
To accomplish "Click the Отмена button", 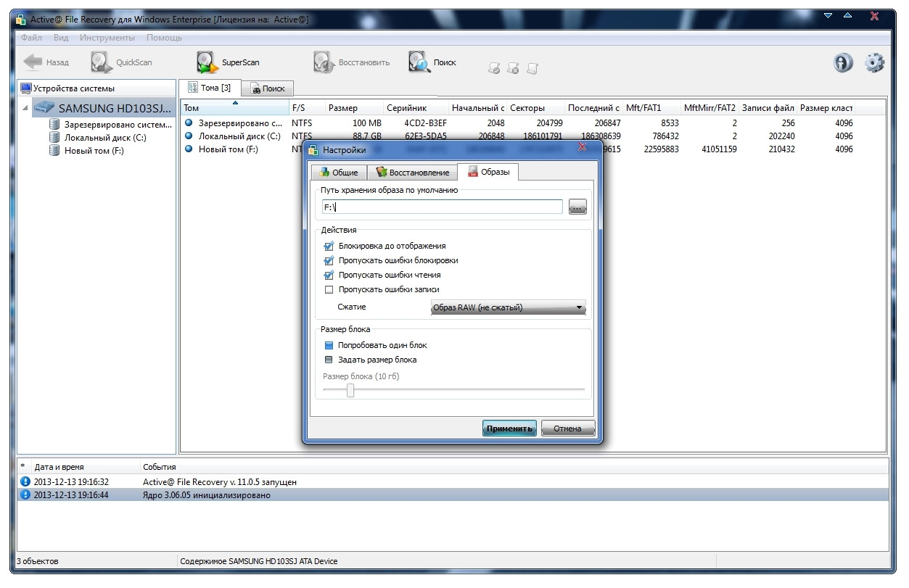I will (x=567, y=428).
